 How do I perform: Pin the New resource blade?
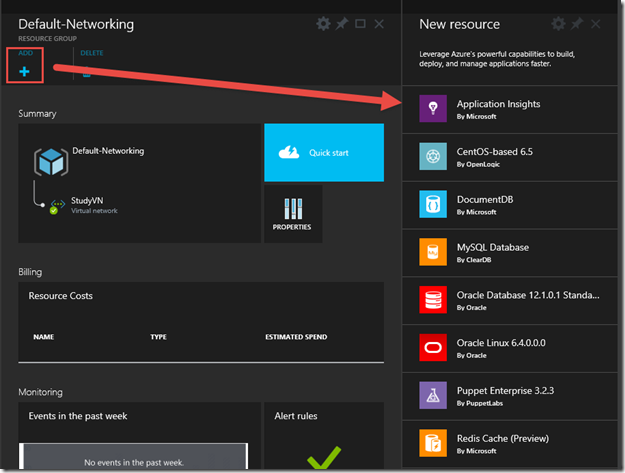pyautogui.click(x=577, y=23)
